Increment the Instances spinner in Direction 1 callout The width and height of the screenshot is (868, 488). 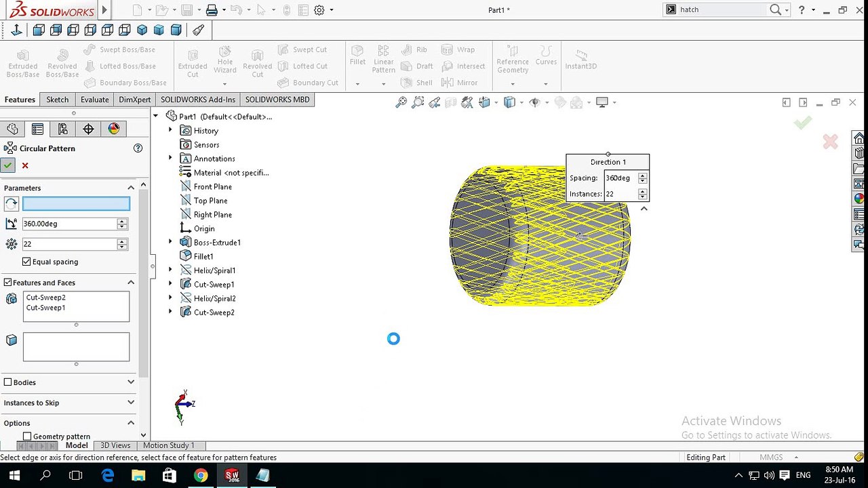point(642,191)
